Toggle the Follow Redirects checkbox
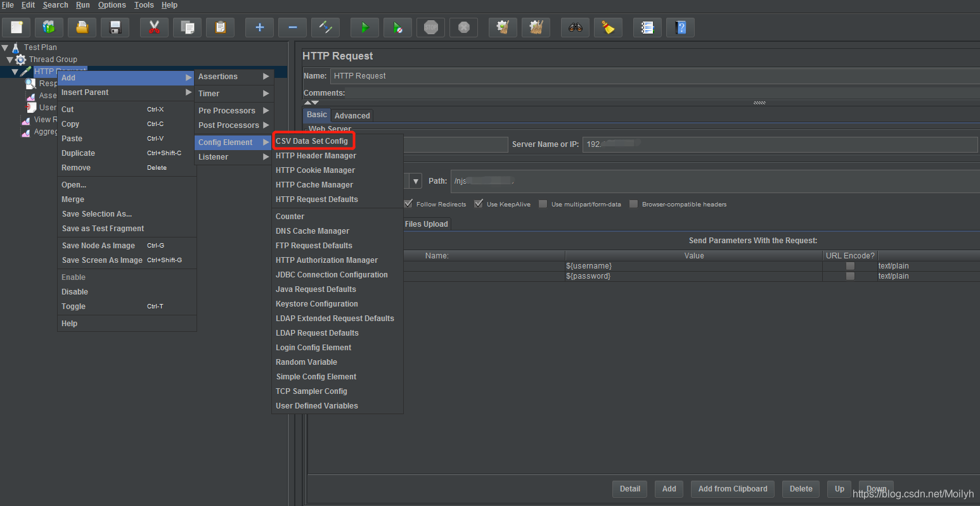 408,204
